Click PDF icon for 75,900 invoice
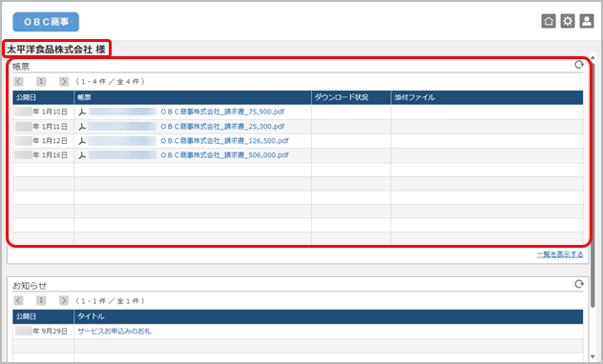The height and width of the screenshot is (364, 603). tap(82, 112)
